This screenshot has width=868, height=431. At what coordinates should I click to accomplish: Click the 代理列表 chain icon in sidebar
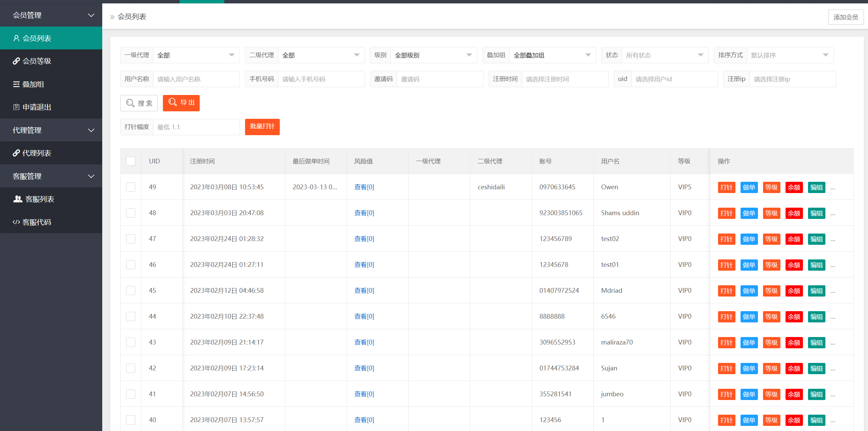coord(16,153)
